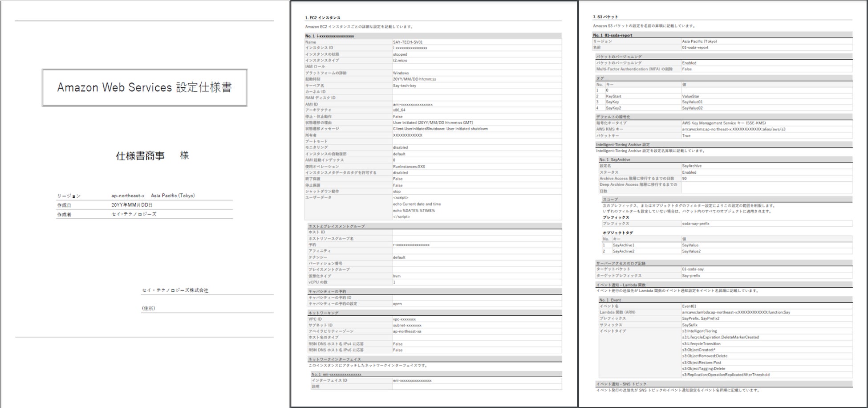
Task: Click the subnet ID value "subnet-xxxxxxxx"
Action: click(x=407, y=326)
